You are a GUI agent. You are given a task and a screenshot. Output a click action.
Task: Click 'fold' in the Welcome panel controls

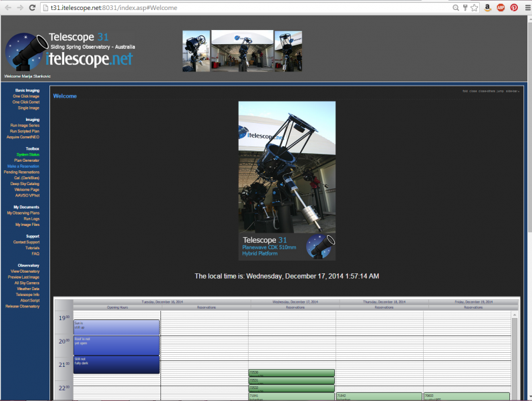point(465,92)
